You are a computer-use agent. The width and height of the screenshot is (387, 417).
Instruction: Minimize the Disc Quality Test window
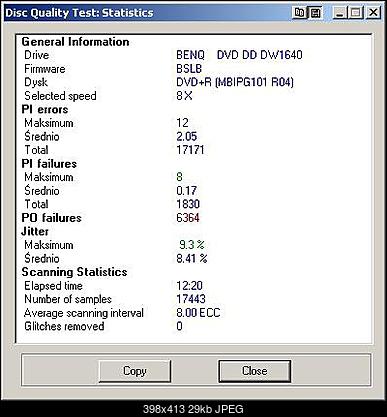pos(339,13)
